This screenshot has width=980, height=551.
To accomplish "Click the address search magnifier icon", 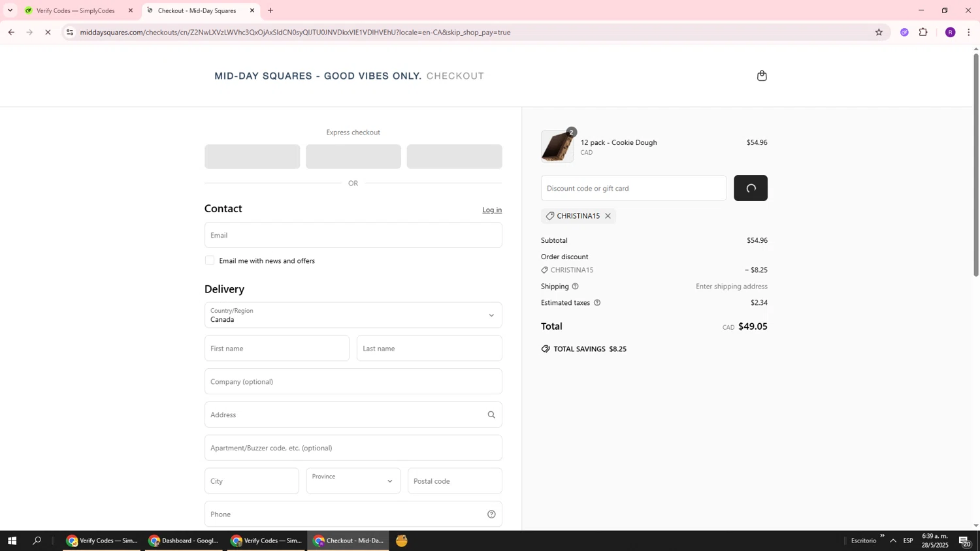I will pyautogui.click(x=491, y=415).
